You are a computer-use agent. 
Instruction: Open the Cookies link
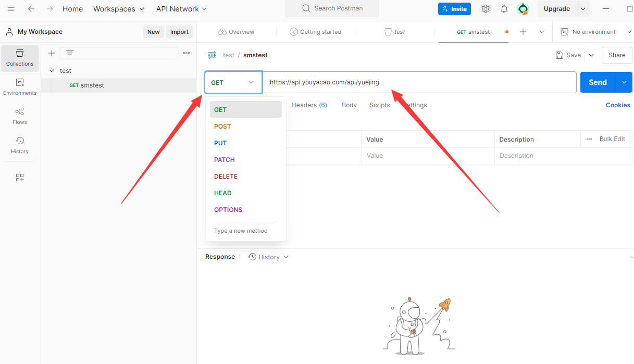tap(618, 105)
